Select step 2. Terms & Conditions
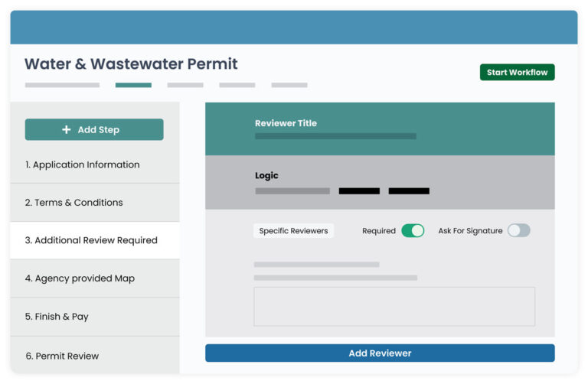588x384 pixels. pos(95,203)
